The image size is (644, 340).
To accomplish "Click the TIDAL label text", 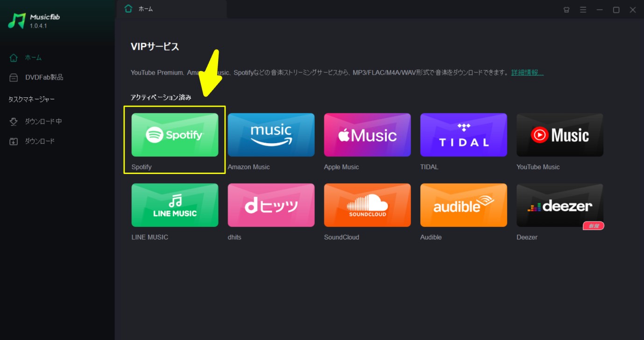I will pos(429,167).
